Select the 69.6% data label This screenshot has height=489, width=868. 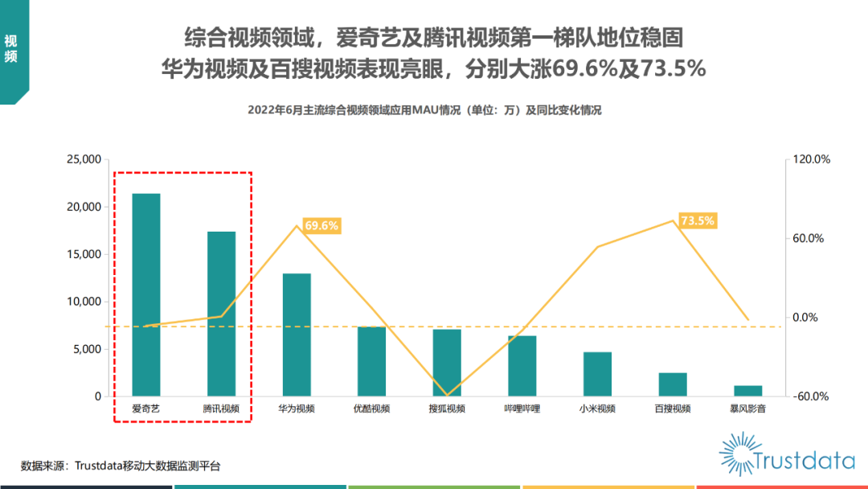[321, 225]
